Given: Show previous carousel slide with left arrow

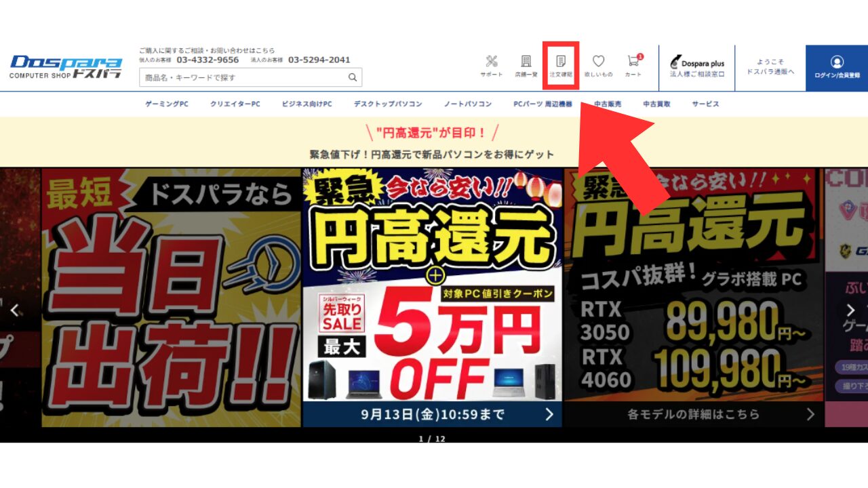Looking at the screenshot, I should (x=15, y=310).
